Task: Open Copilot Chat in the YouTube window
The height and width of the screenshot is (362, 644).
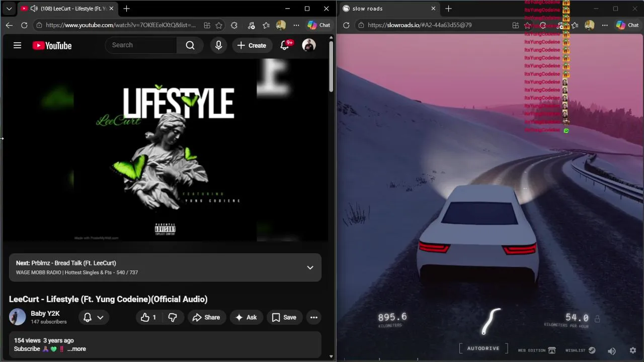Action: click(319, 25)
